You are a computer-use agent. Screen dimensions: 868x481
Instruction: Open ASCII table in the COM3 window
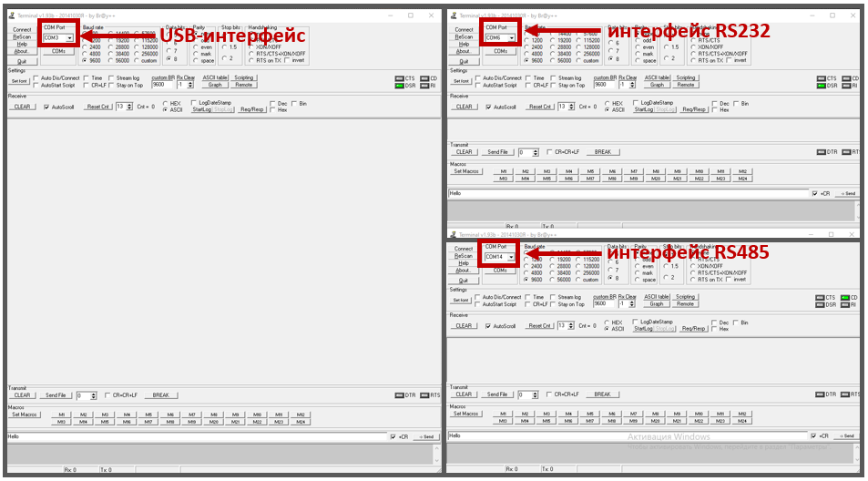(214, 77)
